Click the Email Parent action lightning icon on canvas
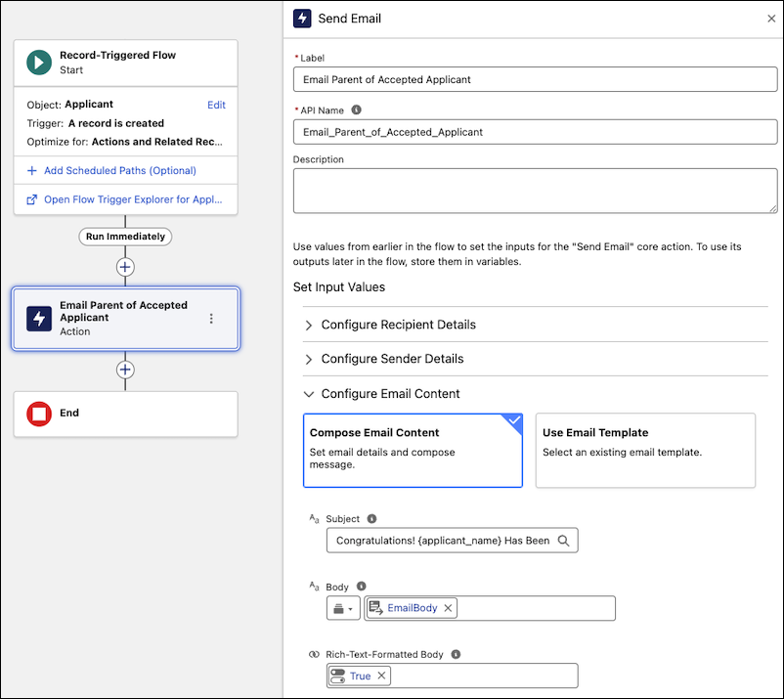Screen dimensions: 784x699 (39, 319)
